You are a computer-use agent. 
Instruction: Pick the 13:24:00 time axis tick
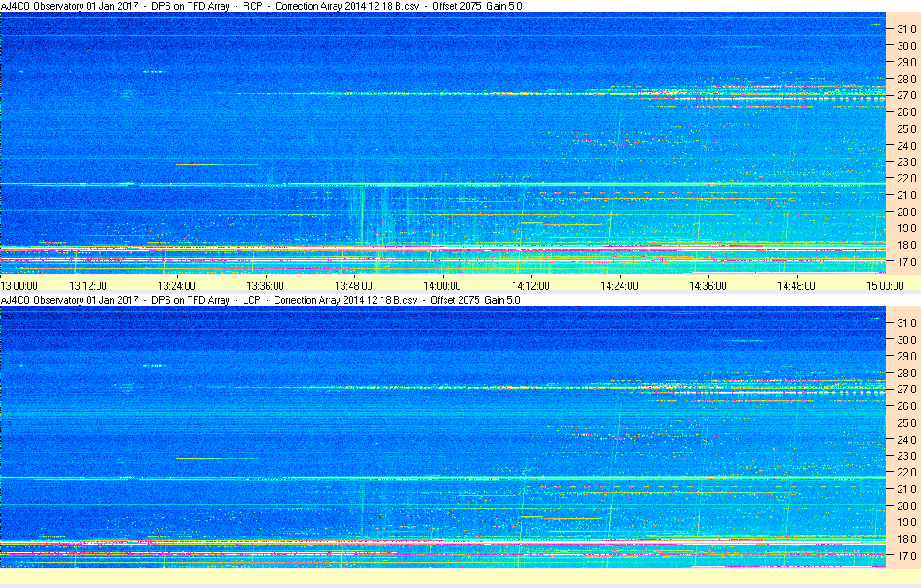(x=176, y=285)
